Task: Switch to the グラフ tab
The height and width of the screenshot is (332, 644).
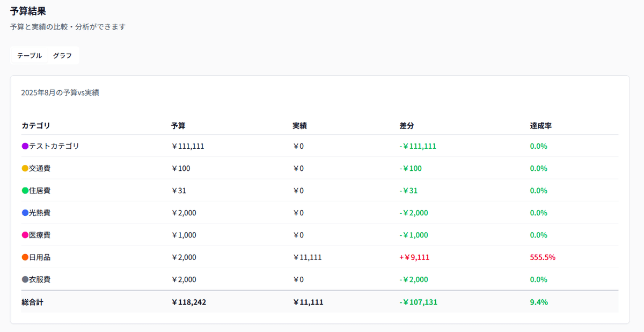Action: point(62,55)
